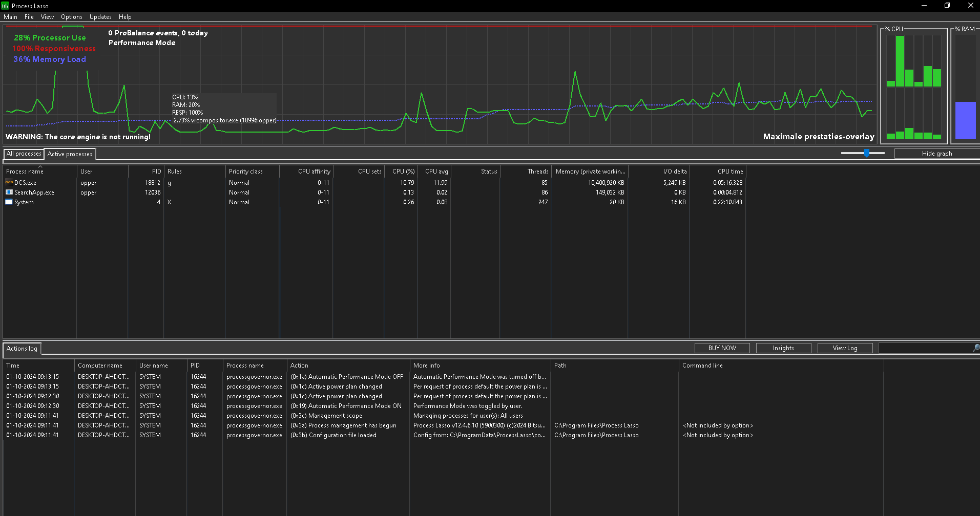Switch to the All processes tab
Image resolution: width=980 pixels, height=516 pixels.
[24, 154]
